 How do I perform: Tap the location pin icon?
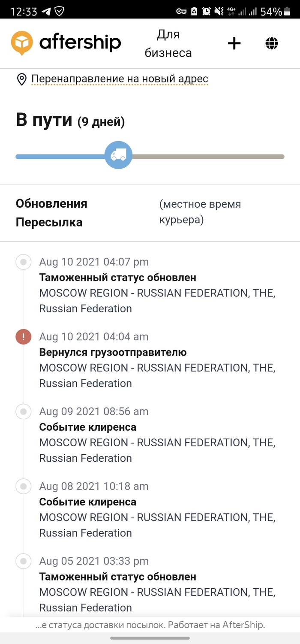coord(21,79)
